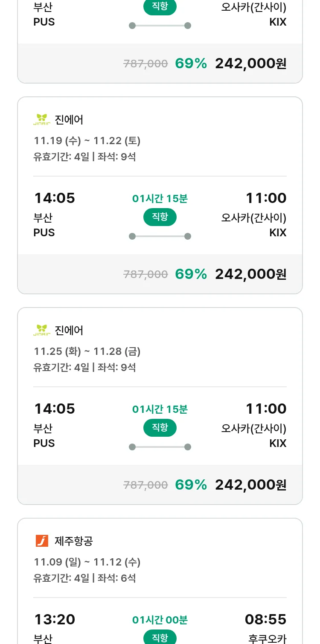Click the Jin Air logo on the 11.19 flight
This screenshot has height=644, width=320.
tap(42, 120)
